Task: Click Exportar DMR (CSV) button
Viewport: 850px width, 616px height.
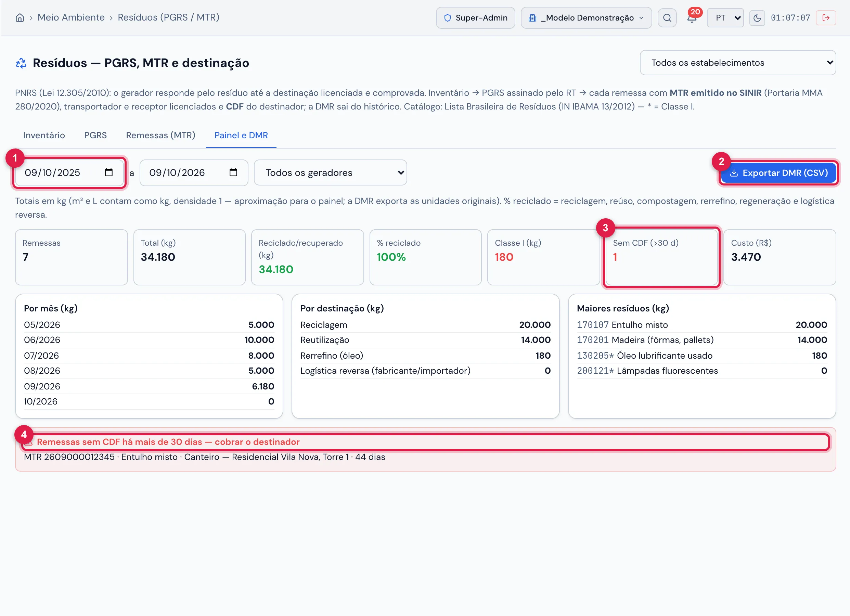Action: pos(779,173)
